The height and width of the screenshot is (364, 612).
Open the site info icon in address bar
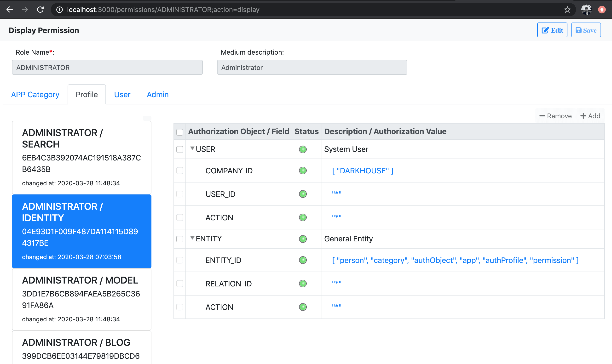click(x=59, y=10)
